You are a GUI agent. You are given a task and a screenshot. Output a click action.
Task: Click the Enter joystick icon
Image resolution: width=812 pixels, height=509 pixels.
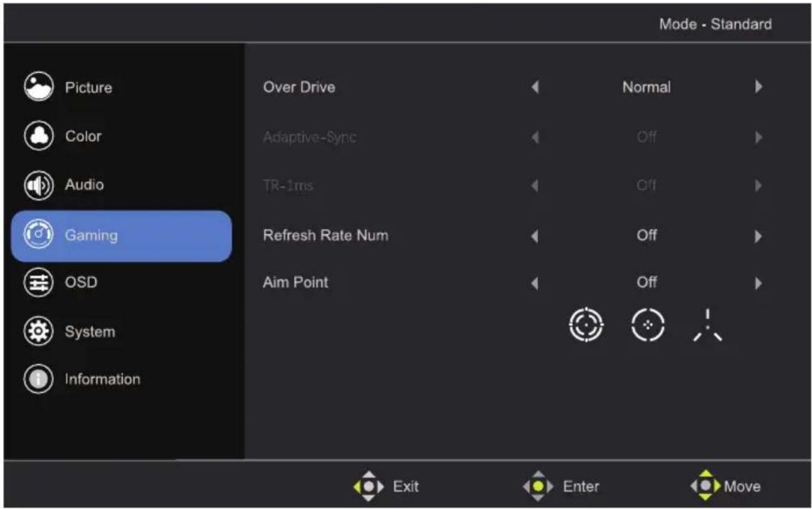[539, 486]
